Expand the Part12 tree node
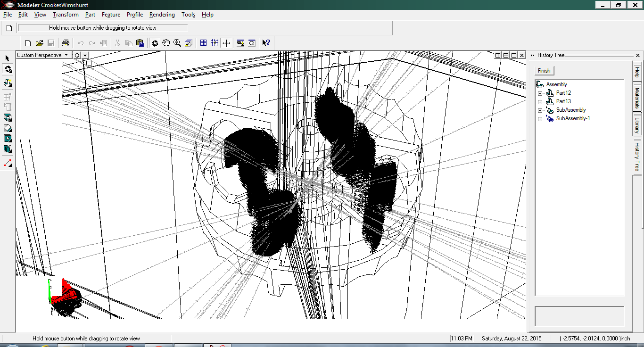The width and height of the screenshot is (644, 347). pos(540,93)
